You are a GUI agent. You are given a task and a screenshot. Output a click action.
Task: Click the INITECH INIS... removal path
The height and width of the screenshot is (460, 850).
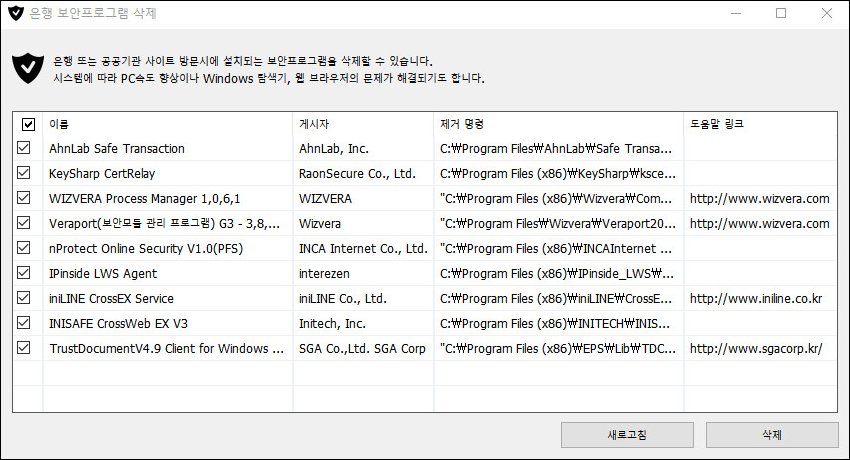[555, 323]
